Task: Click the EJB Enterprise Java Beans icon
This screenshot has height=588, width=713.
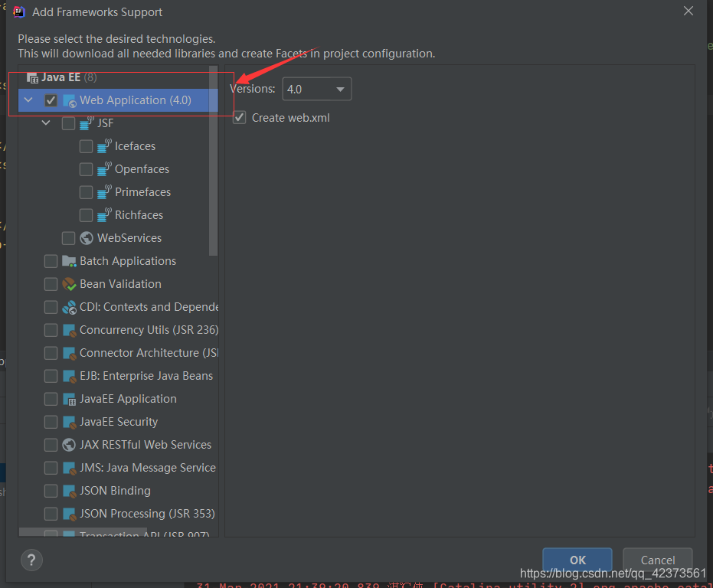Action: coord(69,377)
